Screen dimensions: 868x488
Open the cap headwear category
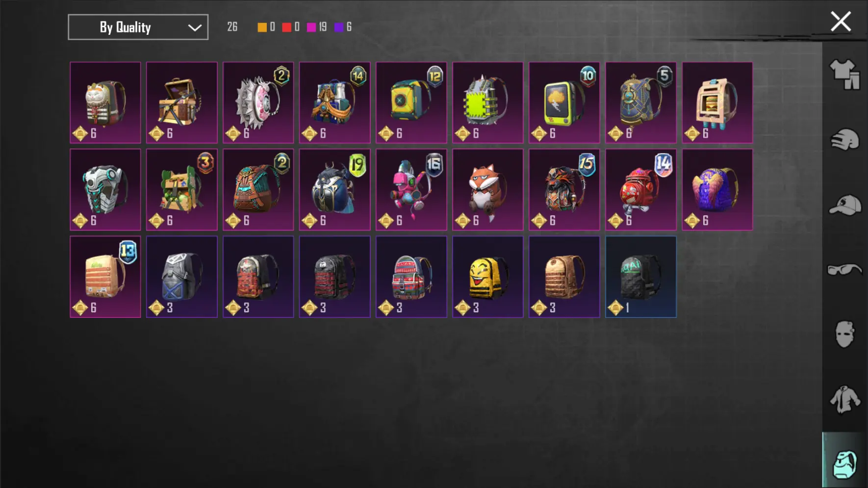(x=845, y=205)
